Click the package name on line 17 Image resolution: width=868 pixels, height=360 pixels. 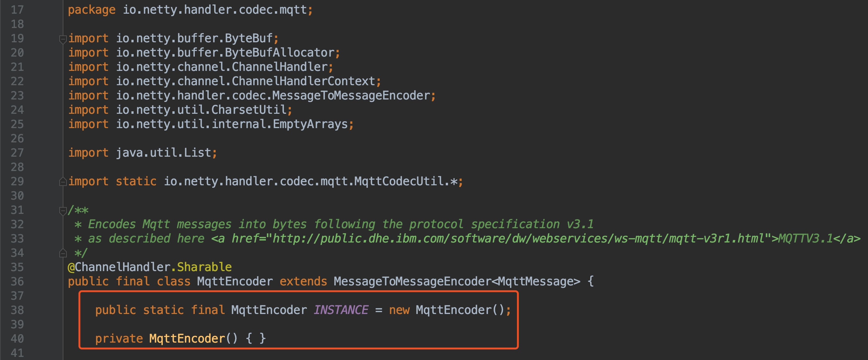[x=215, y=10]
